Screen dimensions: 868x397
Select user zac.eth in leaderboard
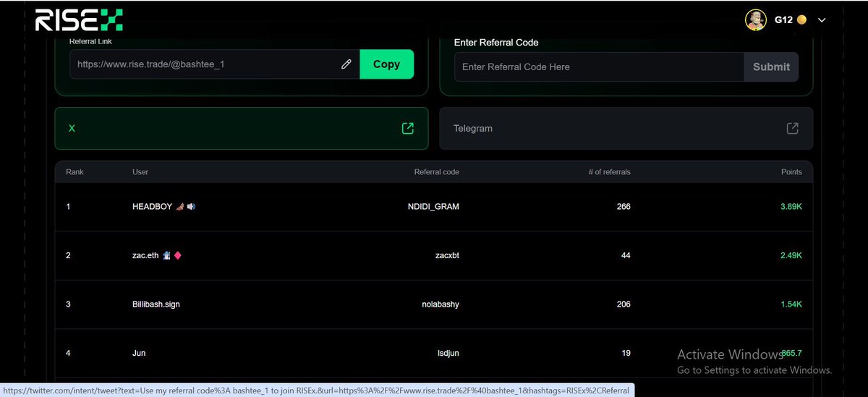pyautogui.click(x=145, y=255)
